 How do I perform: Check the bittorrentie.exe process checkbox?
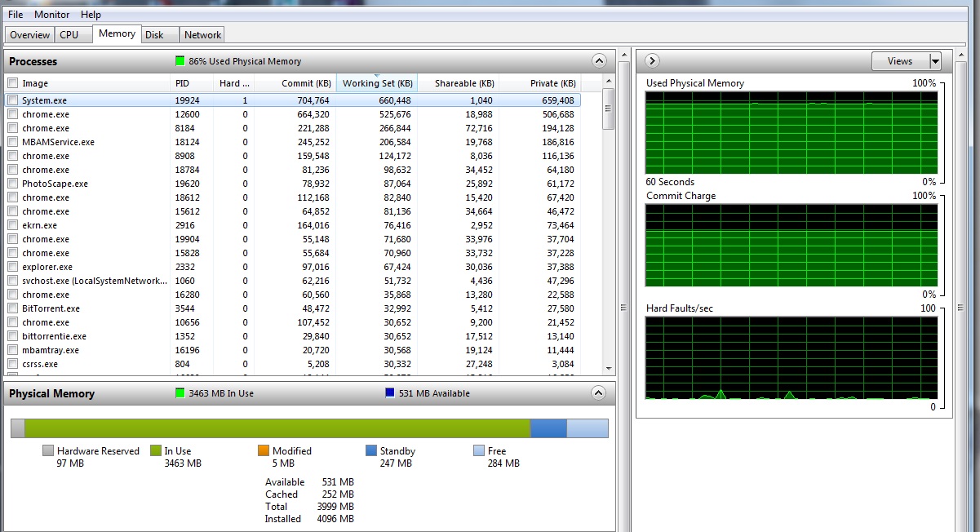[12, 336]
